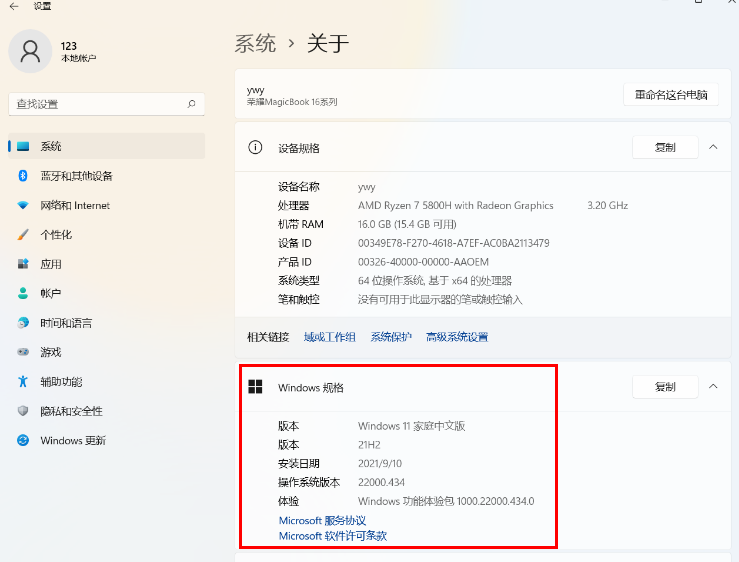Click the back arrow in title bar
The width and height of the screenshot is (739, 562).
(14, 7)
